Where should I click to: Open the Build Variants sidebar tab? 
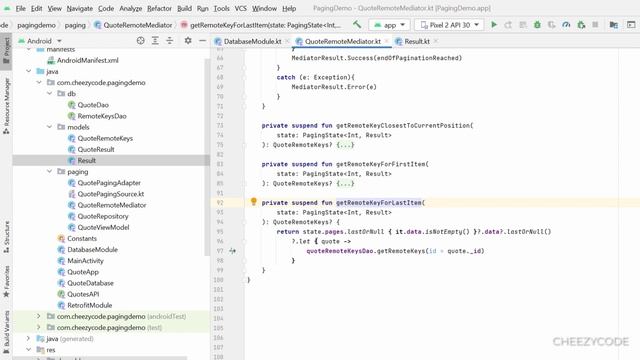pos(6,331)
